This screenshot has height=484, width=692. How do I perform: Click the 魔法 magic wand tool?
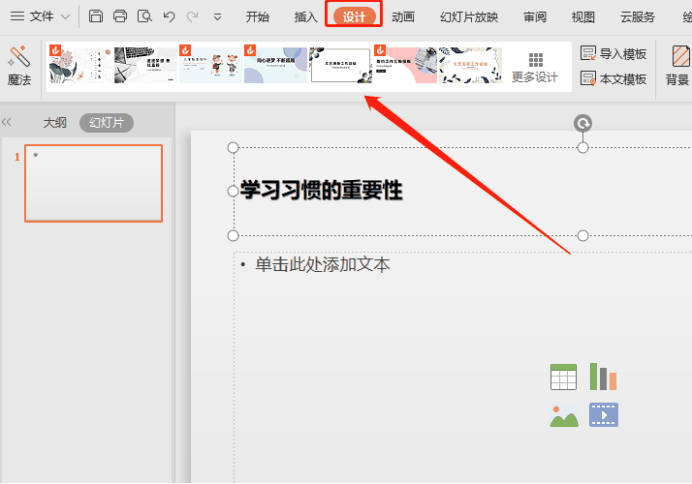pos(19,66)
